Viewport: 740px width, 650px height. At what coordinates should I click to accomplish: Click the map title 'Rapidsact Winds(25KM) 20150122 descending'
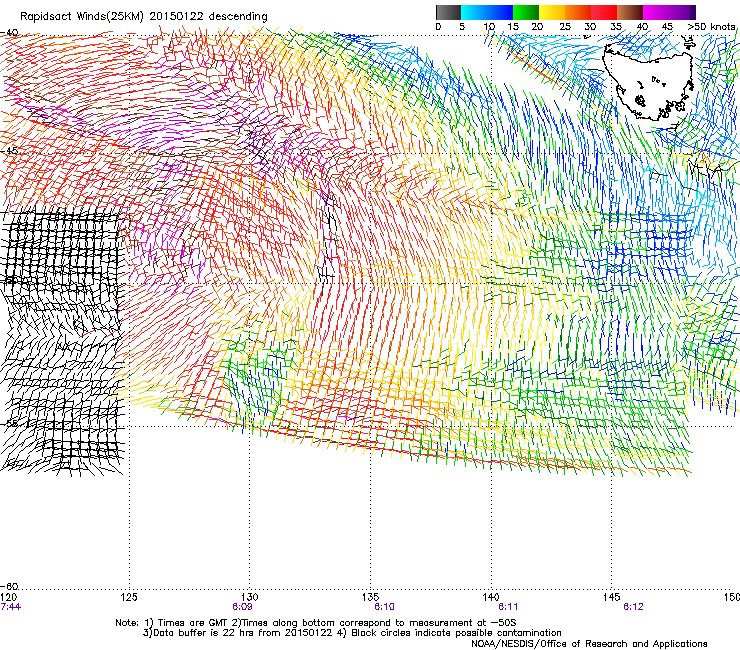[143, 16]
